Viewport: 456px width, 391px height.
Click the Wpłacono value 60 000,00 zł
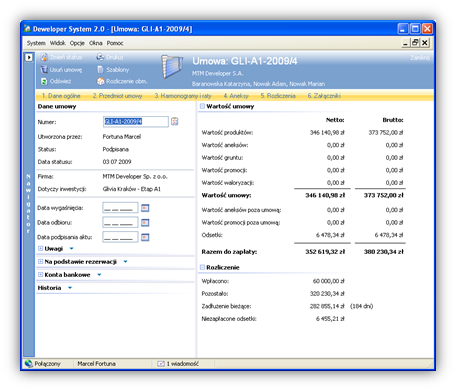pyautogui.click(x=329, y=281)
